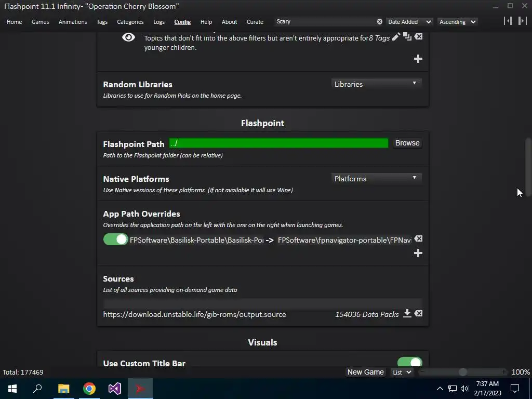Open the Categories page
This screenshot has height=399, width=532.
point(130,22)
